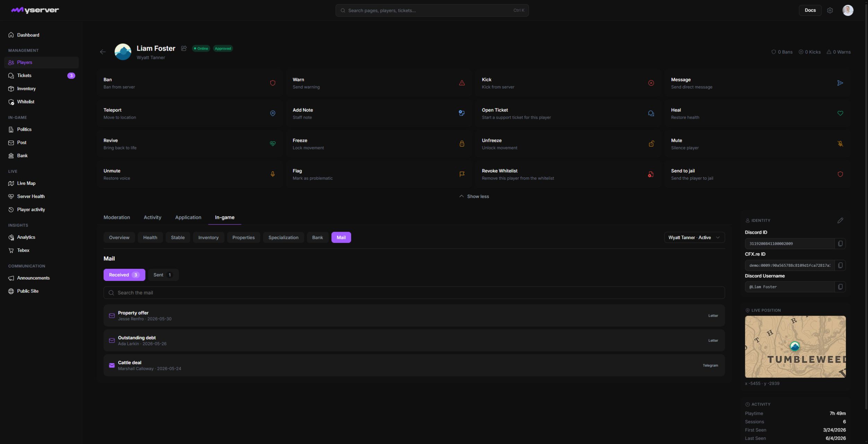This screenshot has height=444, width=868.
Task: Select the Bank sub-tab
Action: tap(317, 238)
